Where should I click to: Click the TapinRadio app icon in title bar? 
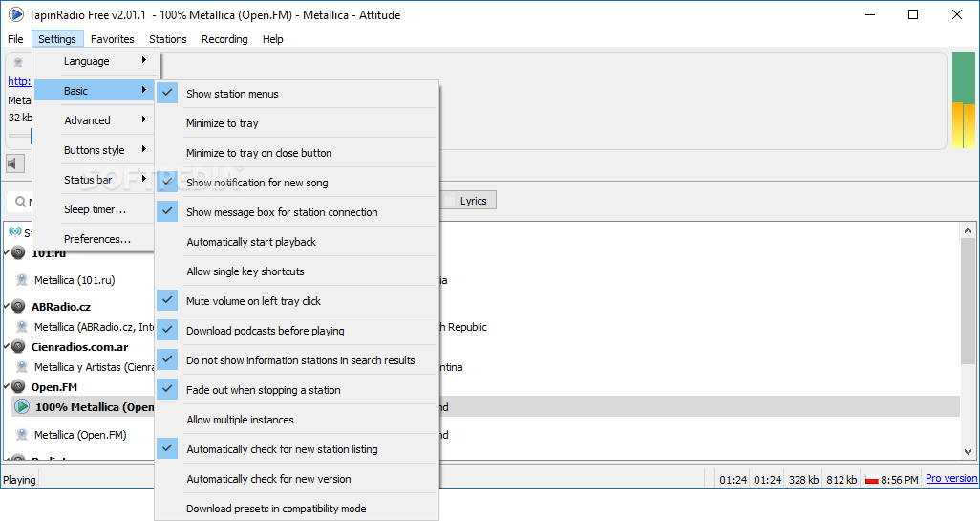[x=15, y=14]
